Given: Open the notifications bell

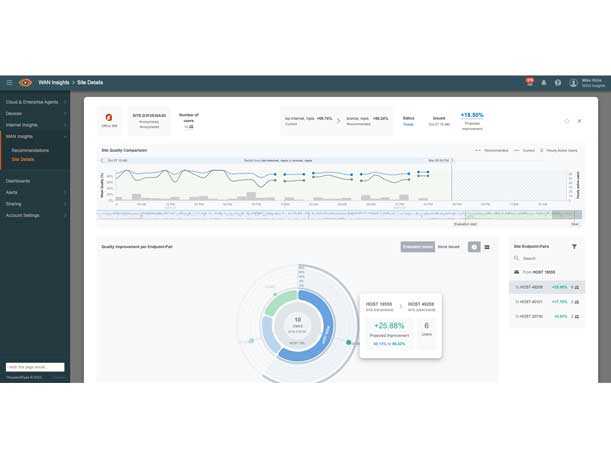Looking at the screenshot, I should click(x=544, y=83).
